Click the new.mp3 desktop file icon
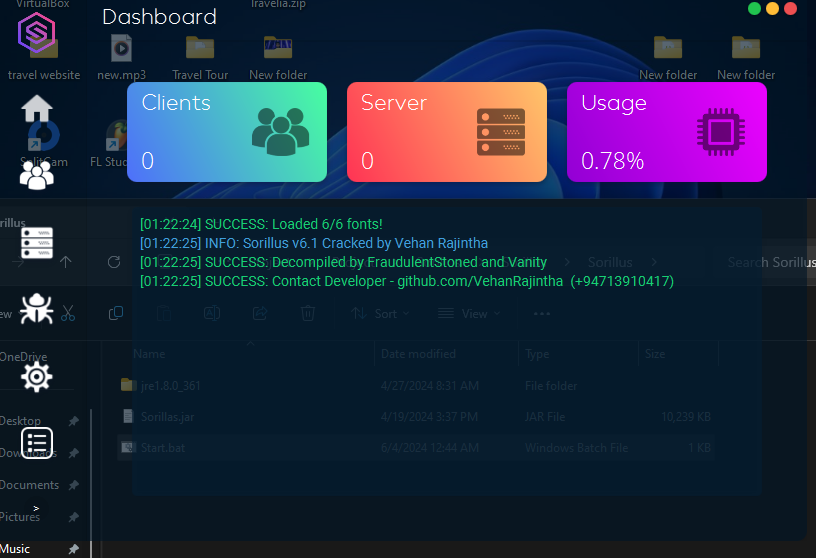816x558 pixels. (x=121, y=48)
